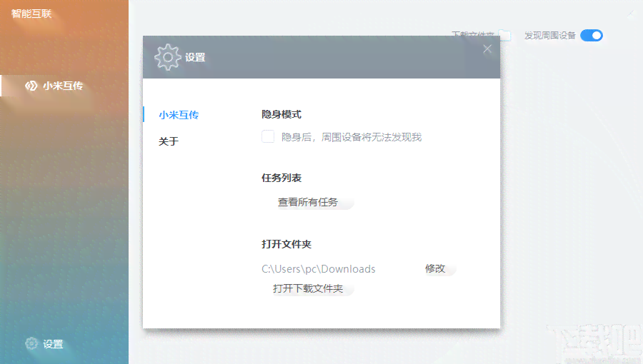643x364 pixels.
Task: Click the 小米互传 sidebar logo icon
Action: point(31,86)
